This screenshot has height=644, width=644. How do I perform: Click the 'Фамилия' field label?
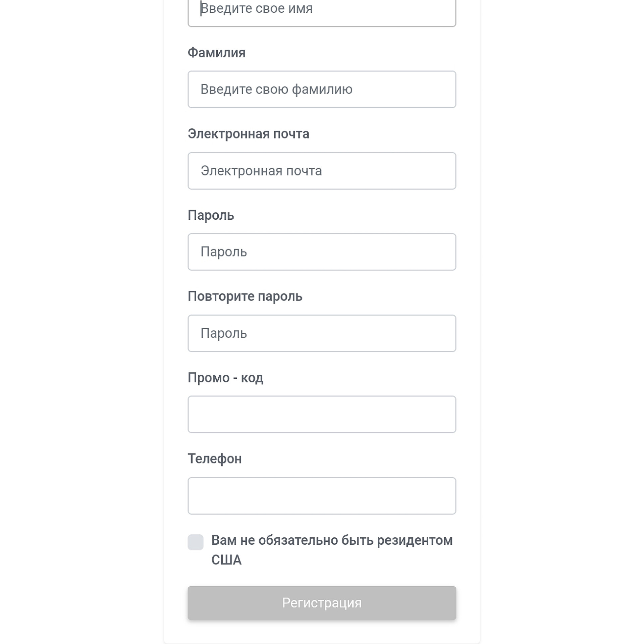(x=217, y=53)
